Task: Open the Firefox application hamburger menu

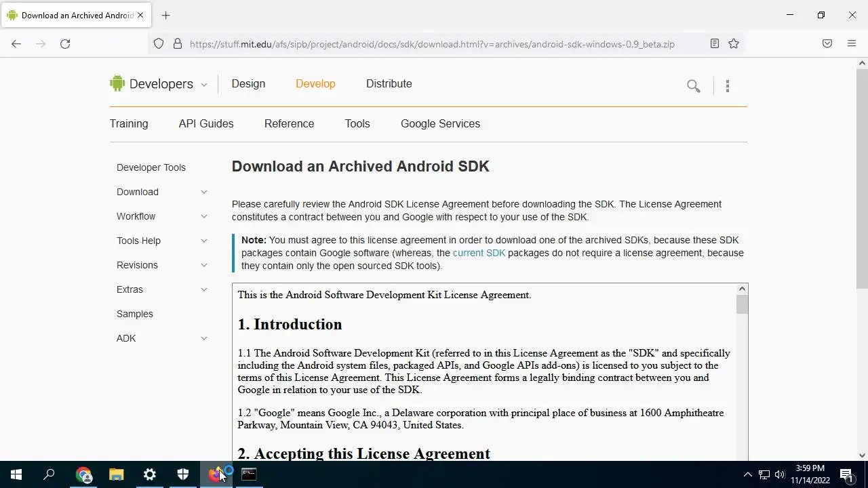Action: click(852, 43)
